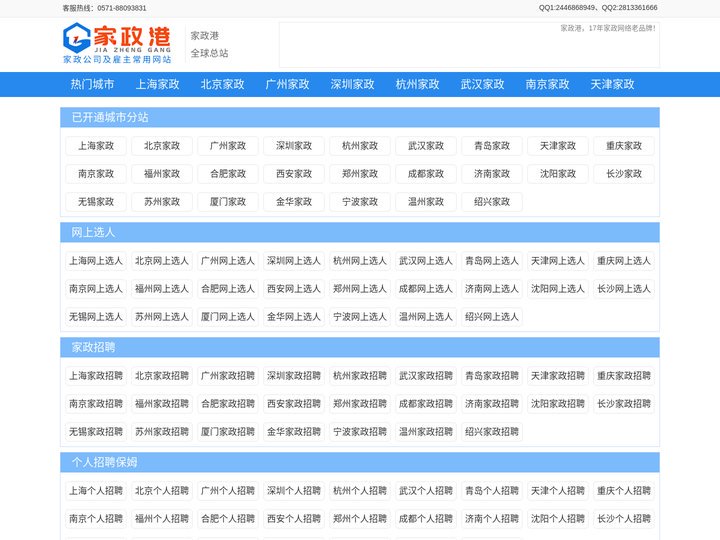Open 成都家政招聘 link
The image size is (720, 540).
(x=426, y=404)
